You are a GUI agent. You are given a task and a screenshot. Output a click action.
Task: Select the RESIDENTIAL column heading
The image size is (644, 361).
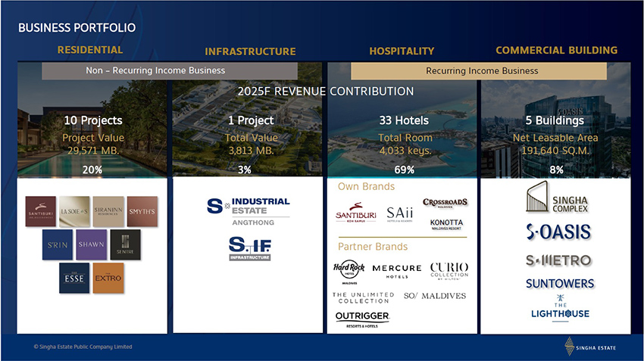click(89, 50)
